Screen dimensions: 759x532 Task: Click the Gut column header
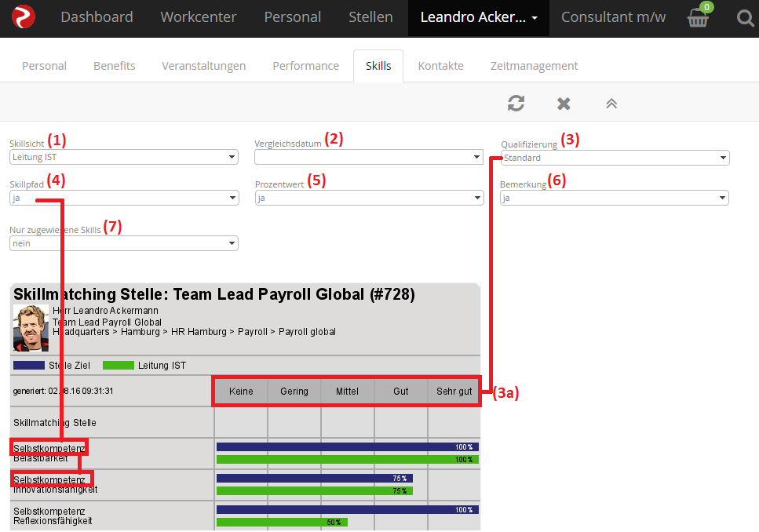tap(401, 391)
